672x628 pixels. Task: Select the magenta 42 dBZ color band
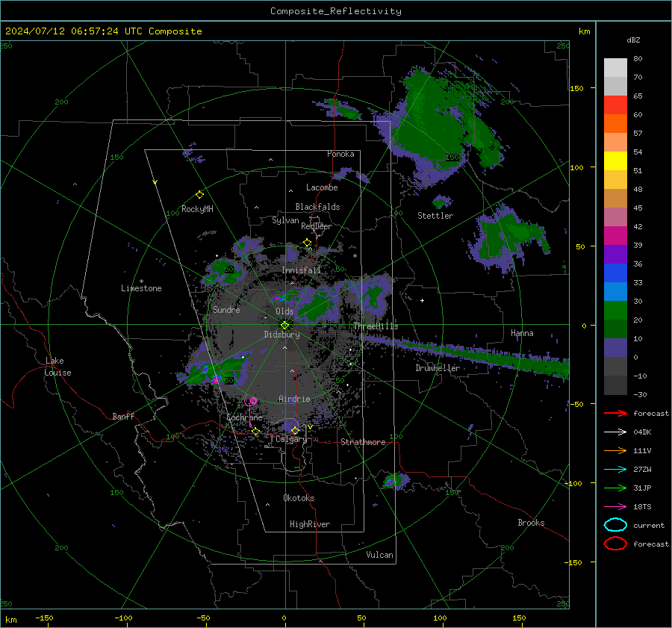coord(615,235)
